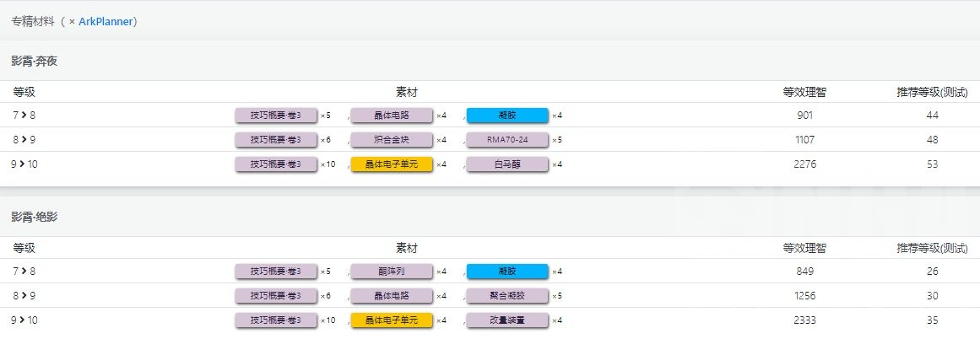This screenshot has width=980, height=339.
Task: Click the 影霄·奔夜 skill heading
Action: click(35, 62)
